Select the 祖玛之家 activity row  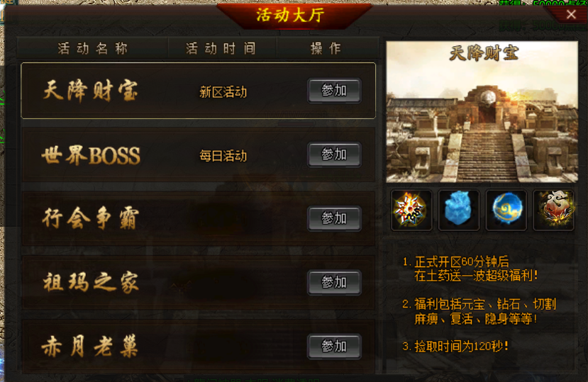pyautogui.click(x=199, y=282)
